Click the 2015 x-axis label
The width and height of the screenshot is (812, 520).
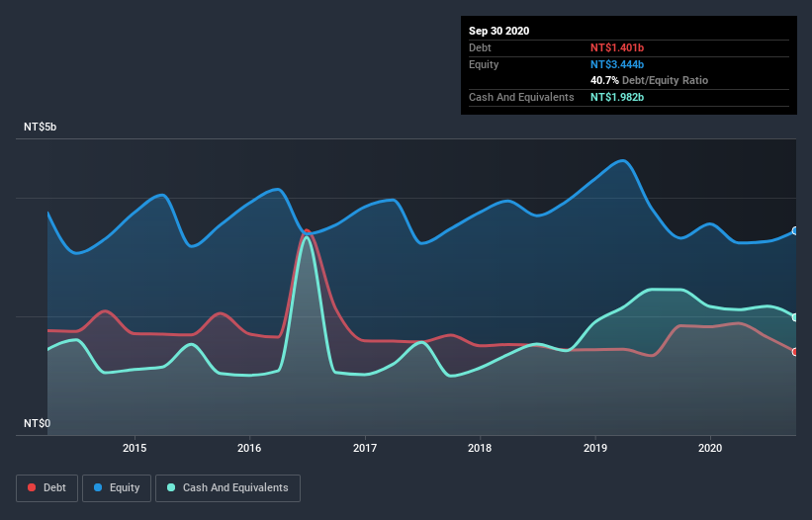(135, 448)
